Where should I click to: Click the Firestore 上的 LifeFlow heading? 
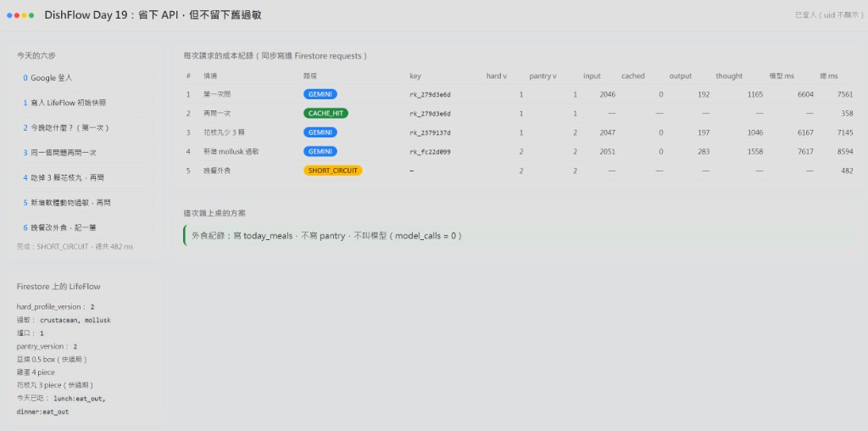58,287
